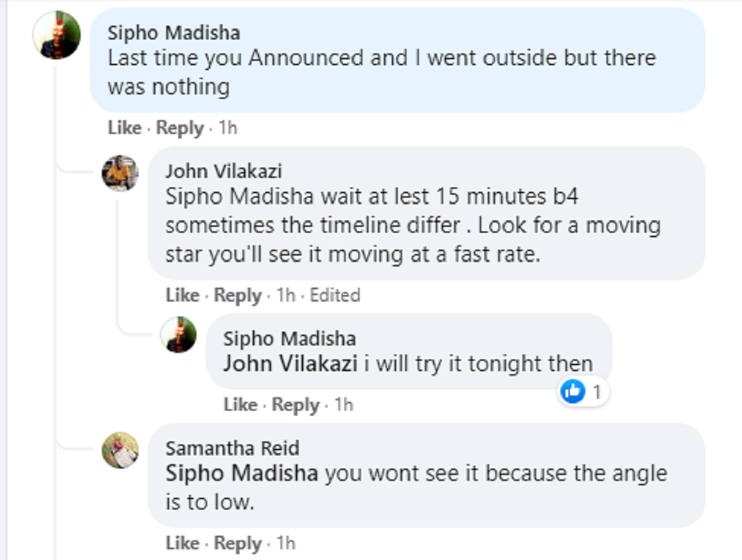Click the Sipho Madisha mention in Samantha's comment
742x560 pixels.
(241, 473)
